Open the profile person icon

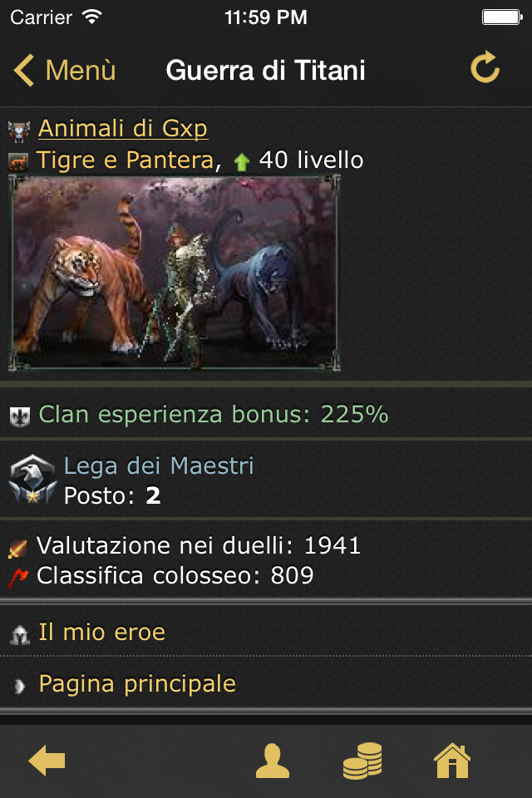coord(273,761)
